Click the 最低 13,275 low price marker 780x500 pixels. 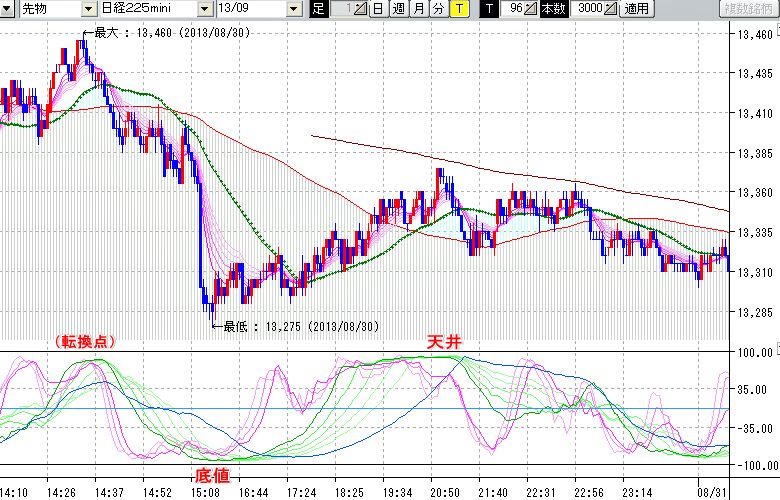point(298,326)
